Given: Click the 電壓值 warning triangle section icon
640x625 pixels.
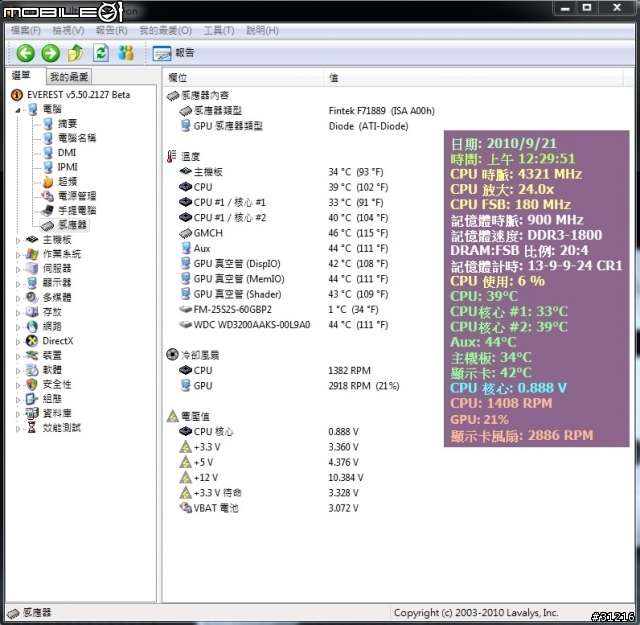Looking at the screenshot, I should coord(173,416).
